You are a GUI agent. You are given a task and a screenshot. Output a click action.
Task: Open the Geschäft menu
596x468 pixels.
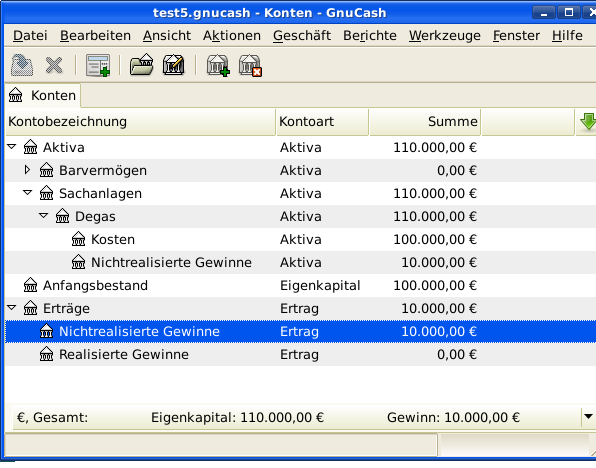click(302, 35)
